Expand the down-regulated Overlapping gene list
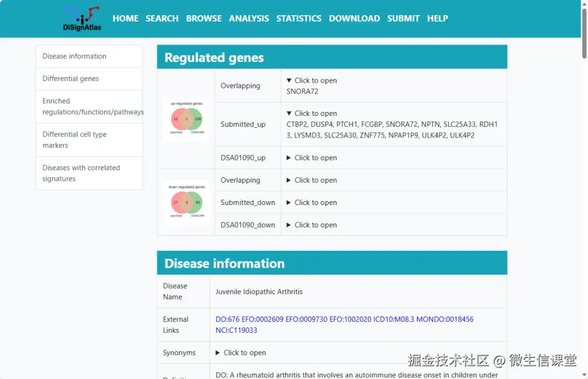Viewport: 588px width, 379px height. point(311,180)
